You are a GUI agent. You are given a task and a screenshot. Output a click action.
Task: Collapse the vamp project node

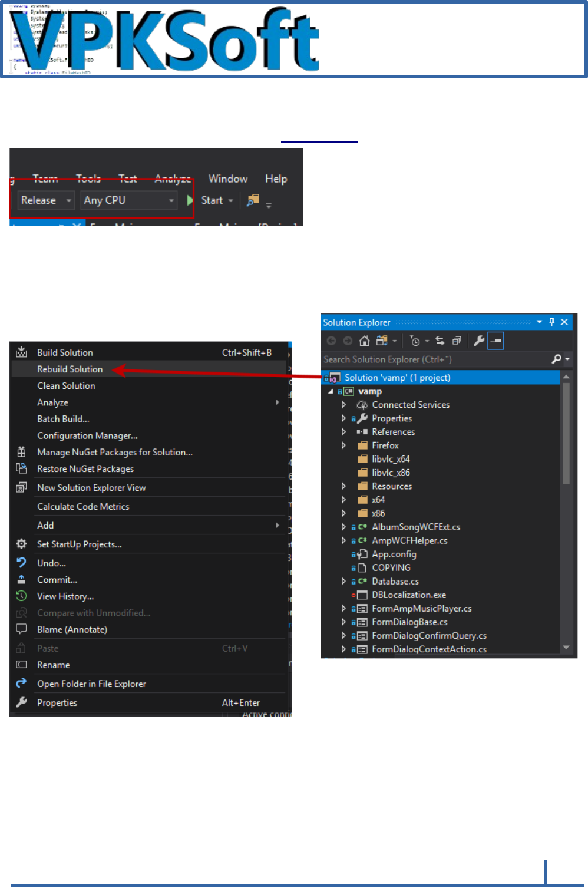pos(331,391)
